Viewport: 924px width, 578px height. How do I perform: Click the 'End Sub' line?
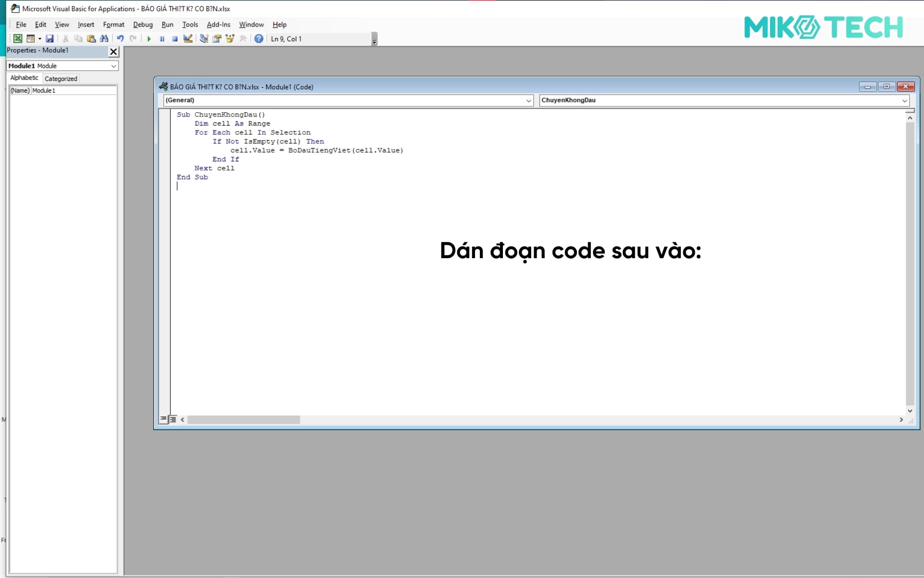click(x=192, y=177)
